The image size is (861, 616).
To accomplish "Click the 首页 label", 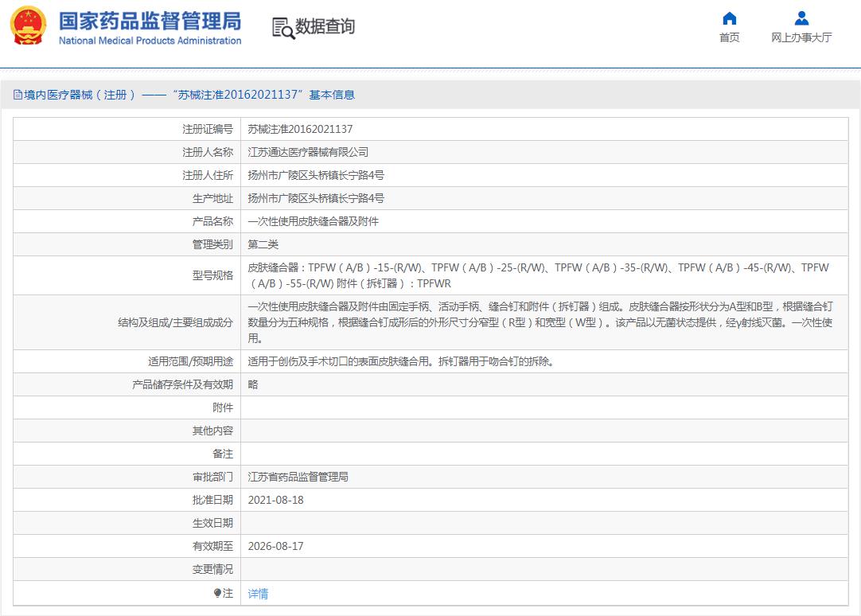I will click(729, 37).
